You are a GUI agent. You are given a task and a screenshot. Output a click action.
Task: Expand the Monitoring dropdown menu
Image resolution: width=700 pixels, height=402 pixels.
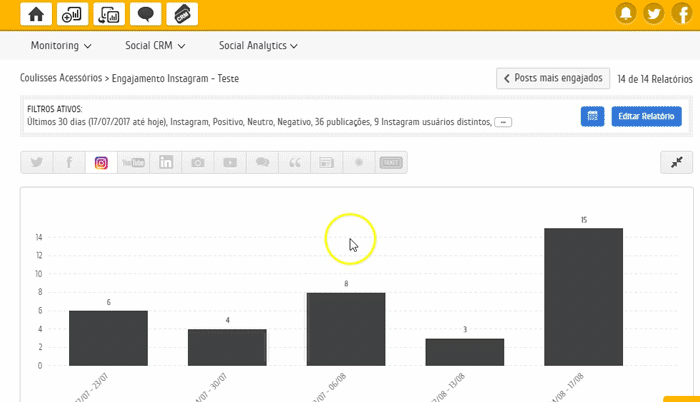pyautogui.click(x=61, y=46)
